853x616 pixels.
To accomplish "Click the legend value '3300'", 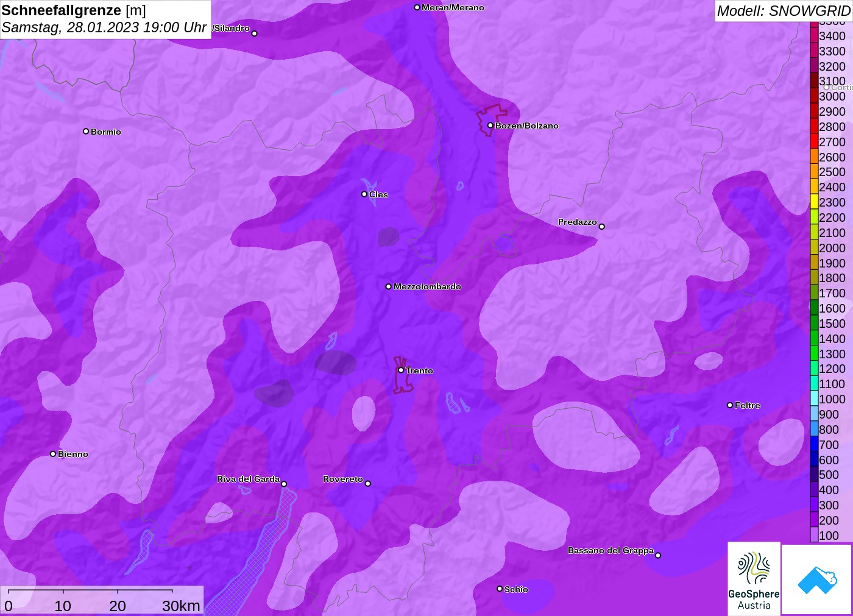I will coord(832,51).
